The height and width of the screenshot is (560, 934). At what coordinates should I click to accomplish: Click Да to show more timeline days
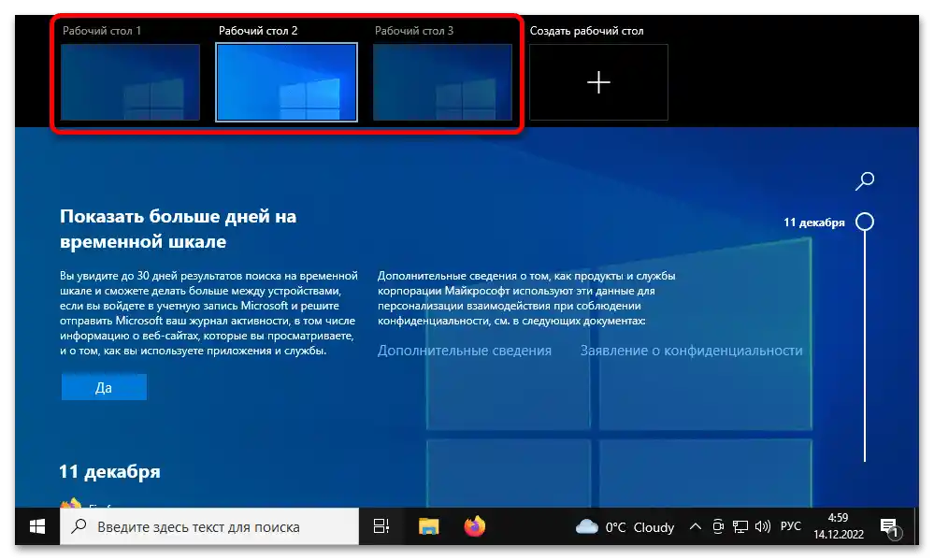tap(103, 386)
